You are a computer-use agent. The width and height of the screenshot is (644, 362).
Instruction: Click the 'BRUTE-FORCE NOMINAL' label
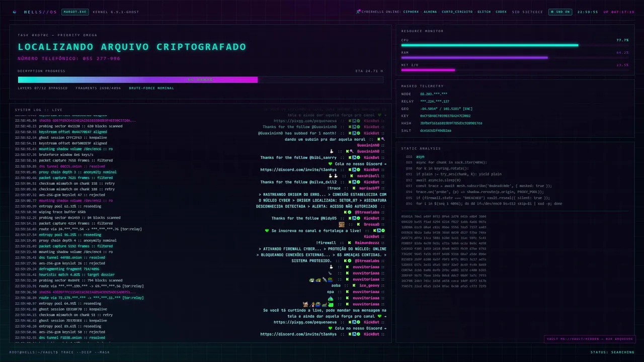coord(151,88)
